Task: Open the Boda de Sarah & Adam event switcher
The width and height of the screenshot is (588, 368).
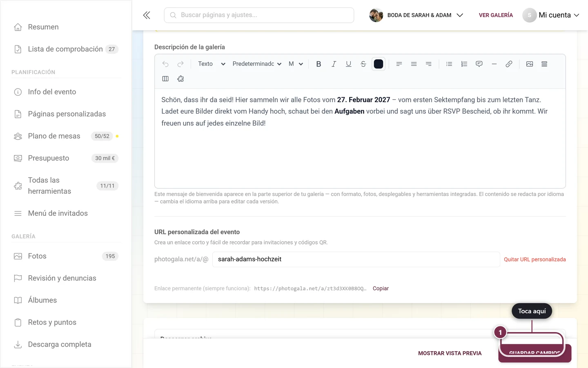Action: tap(416, 15)
